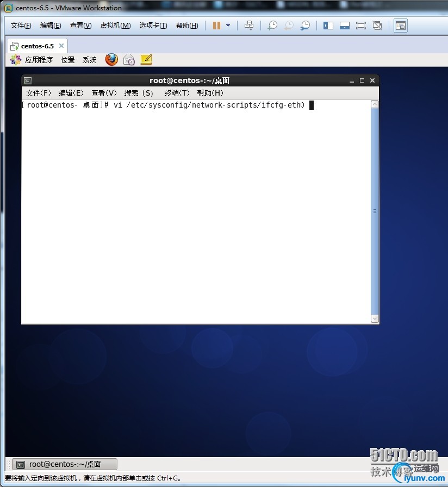The image size is (448, 487).
Task: Click the Send Ctrl+Alt+Del icon
Action: point(249,26)
